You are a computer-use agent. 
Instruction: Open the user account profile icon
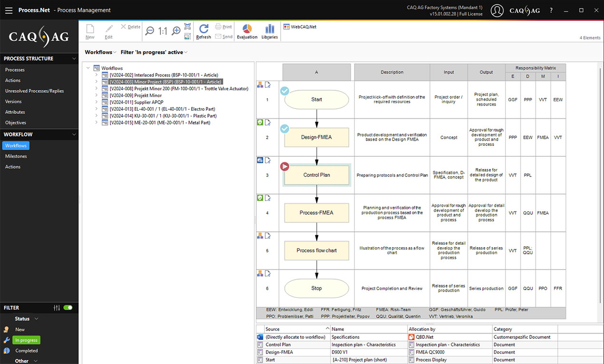[x=497, y=10]
